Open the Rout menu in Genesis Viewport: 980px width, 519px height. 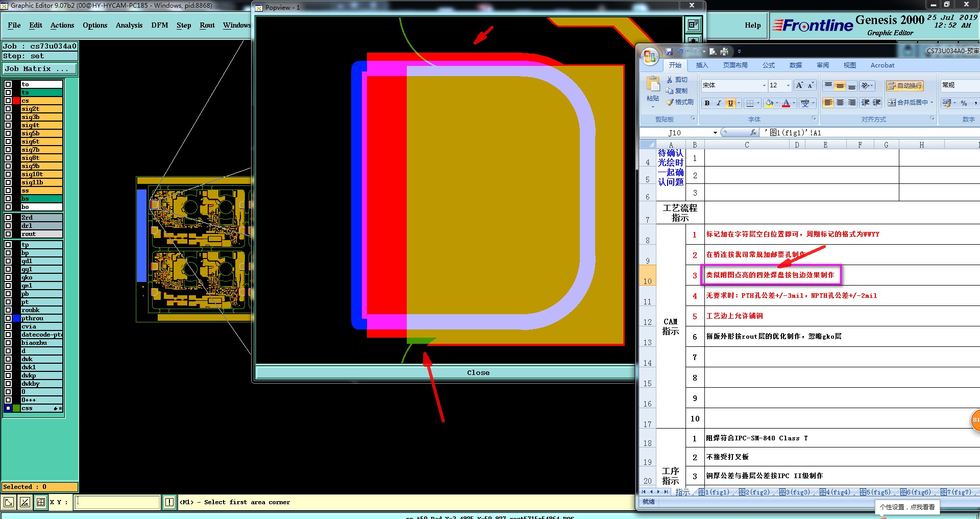tap(207, 25)
